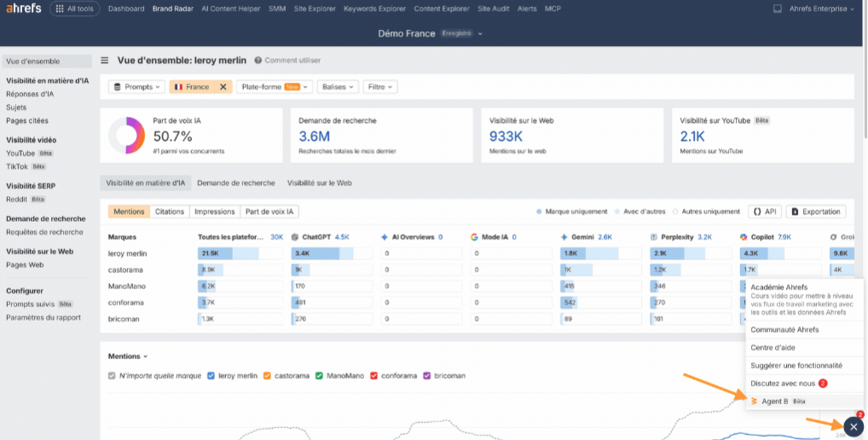868x440 pixels.
Task: Open Réponses d'IA in sidebar
Action: [30, 94]
